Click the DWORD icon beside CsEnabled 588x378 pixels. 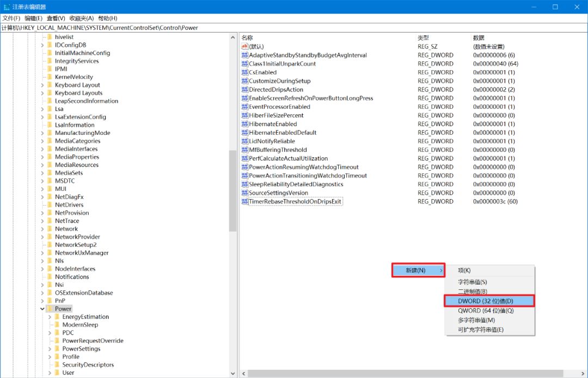coord(244,72)
